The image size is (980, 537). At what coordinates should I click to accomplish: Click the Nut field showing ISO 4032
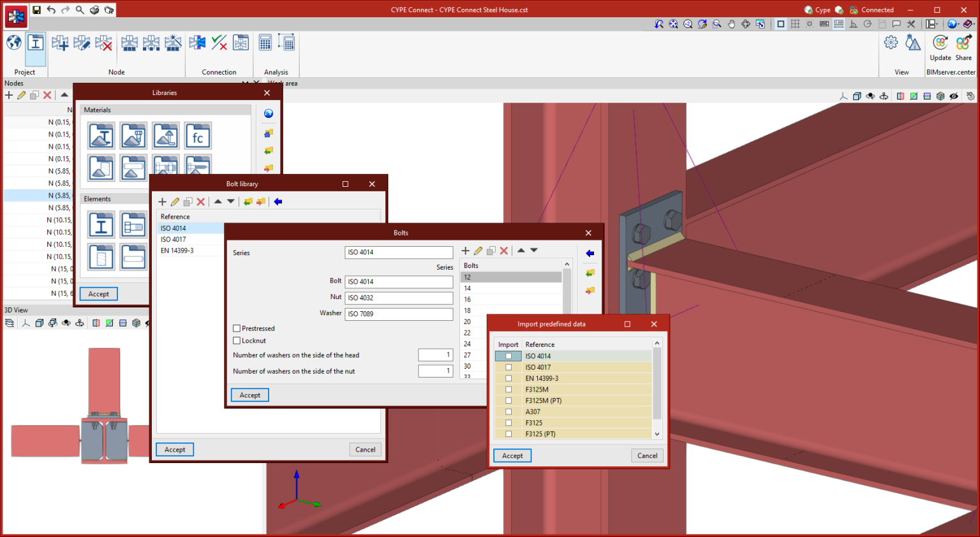tap(399, 298)
